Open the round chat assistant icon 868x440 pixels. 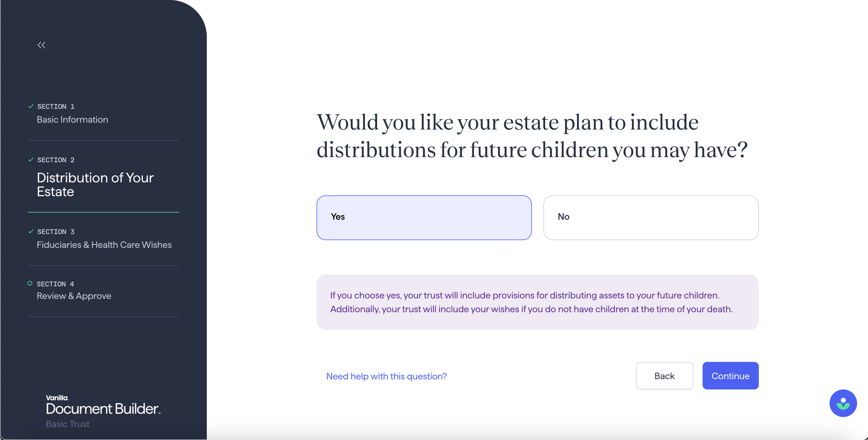[x=843, y=403]
